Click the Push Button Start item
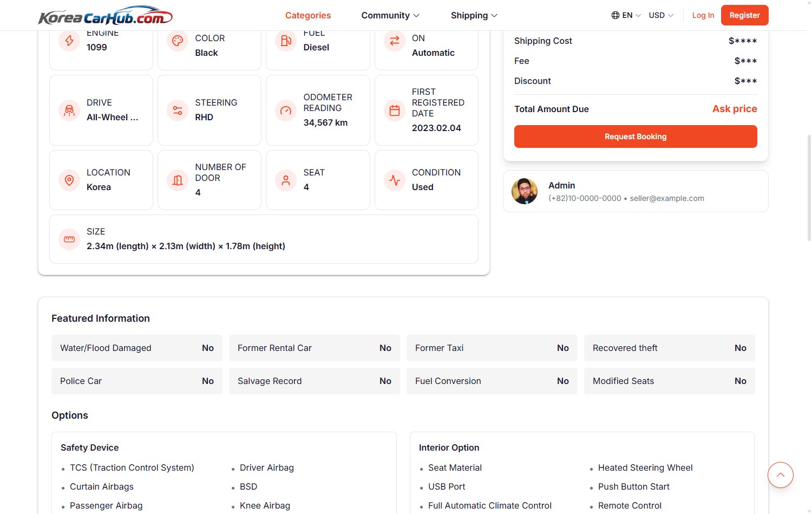This screenshot has width=812, height=514. [x=634, y=487]
